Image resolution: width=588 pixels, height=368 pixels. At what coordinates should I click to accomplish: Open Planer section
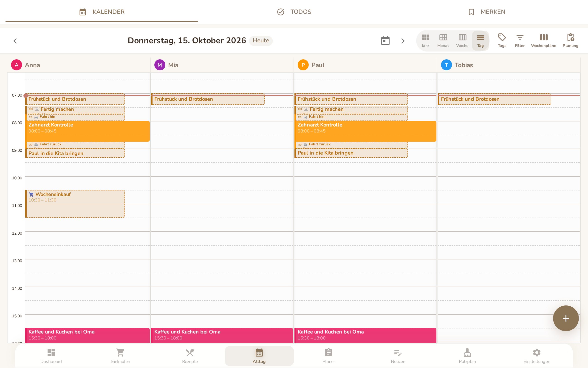[328, 356]
